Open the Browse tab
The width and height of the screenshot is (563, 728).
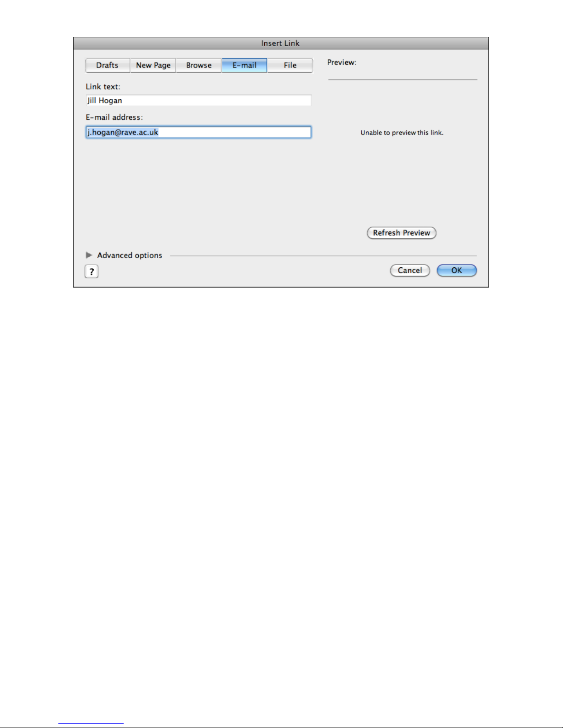point(199,65)
